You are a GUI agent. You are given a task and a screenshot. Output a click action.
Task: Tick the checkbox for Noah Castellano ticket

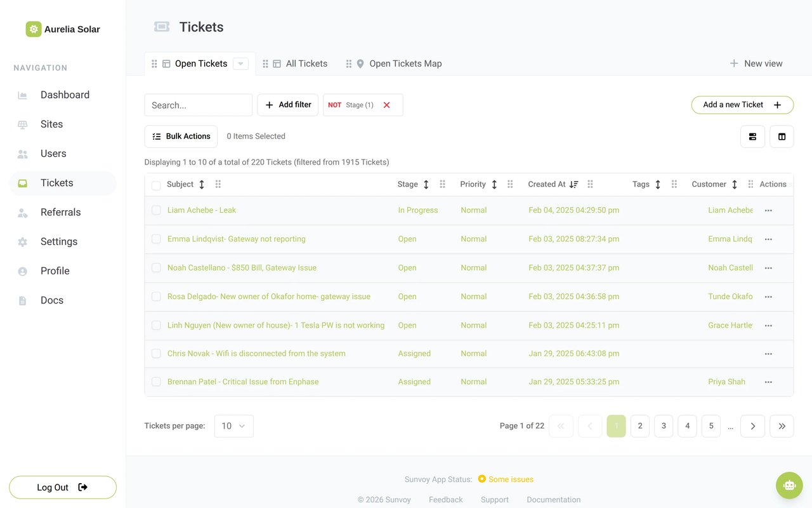[x=156, y=268]
